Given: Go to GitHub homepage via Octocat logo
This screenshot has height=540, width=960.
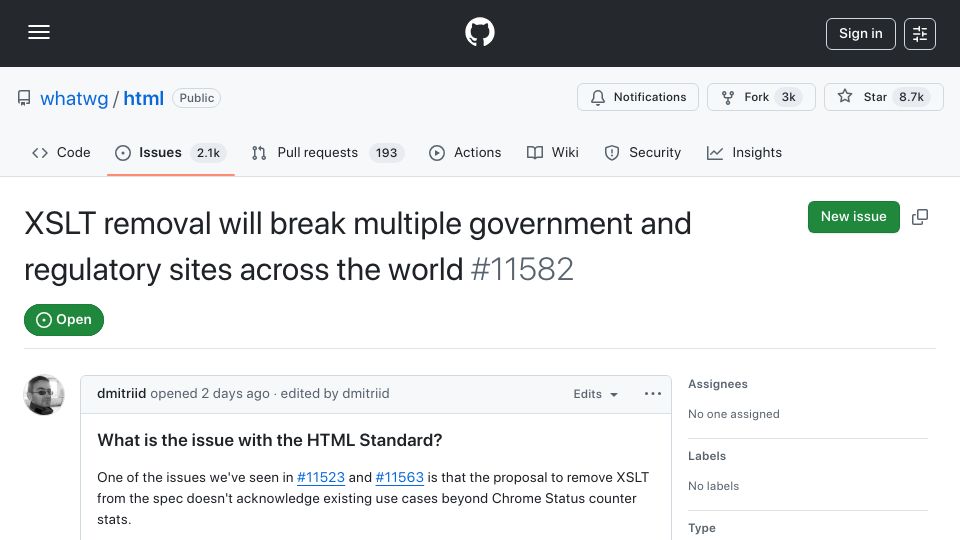Looking at the screenshot, I should (479, 32).
